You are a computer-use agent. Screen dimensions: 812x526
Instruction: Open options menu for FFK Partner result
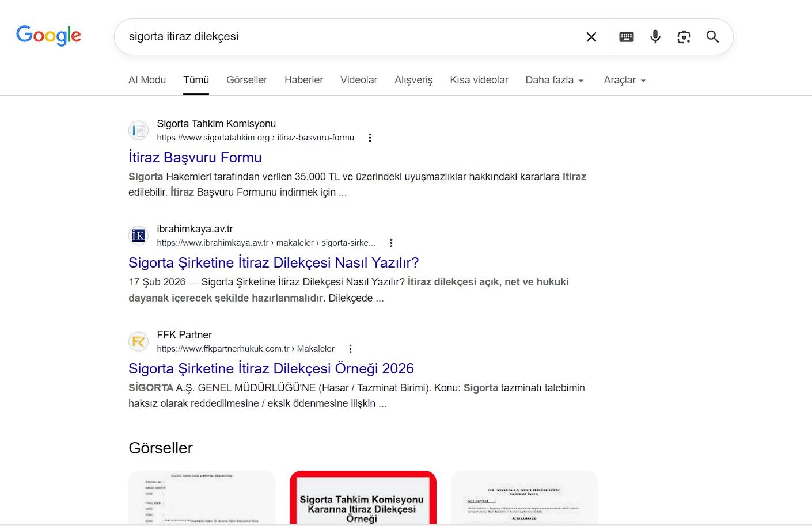coord(350,349)
